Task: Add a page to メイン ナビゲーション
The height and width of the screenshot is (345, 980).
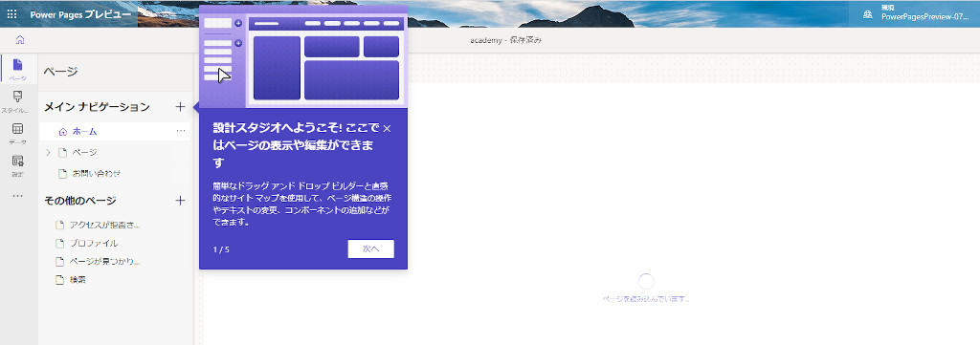Action: click(x=180, y=107)
